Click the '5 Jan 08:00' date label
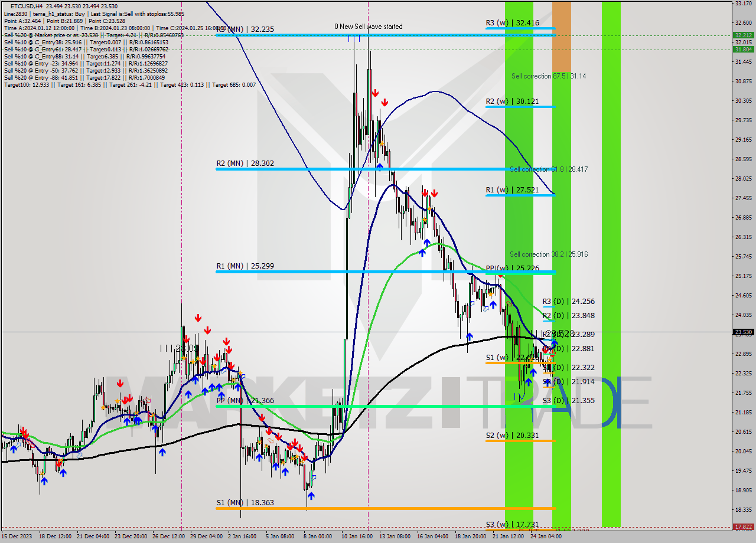Image resolution: width=756 pixels, height=543 pixels. point(281,537)
